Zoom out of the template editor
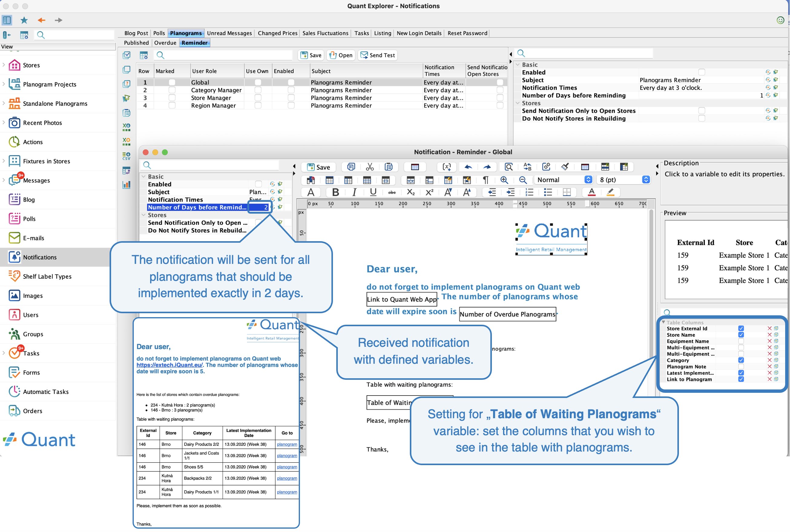Screen dimensions: 790x532 click(x=523, y=180)
